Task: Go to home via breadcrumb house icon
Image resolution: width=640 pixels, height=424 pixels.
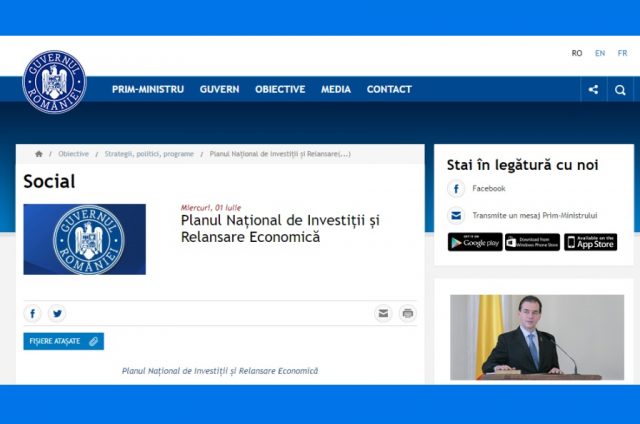Action: (39, 154)
